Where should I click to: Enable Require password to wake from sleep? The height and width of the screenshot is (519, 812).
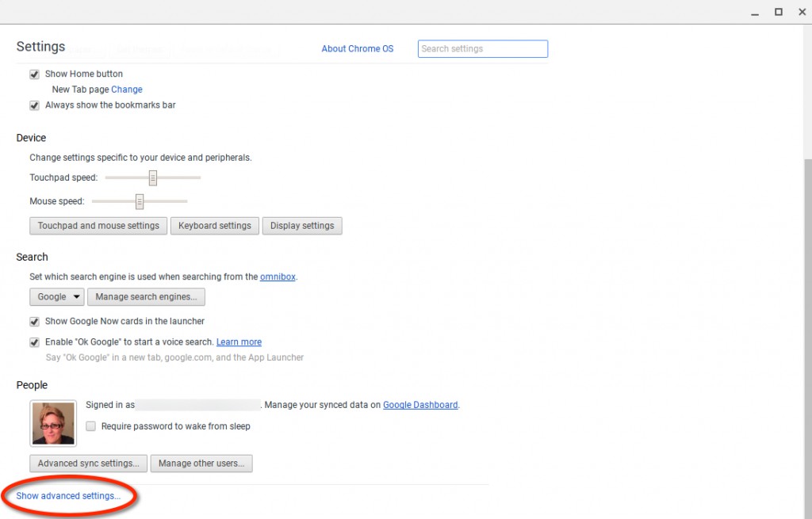pos(90,426)
